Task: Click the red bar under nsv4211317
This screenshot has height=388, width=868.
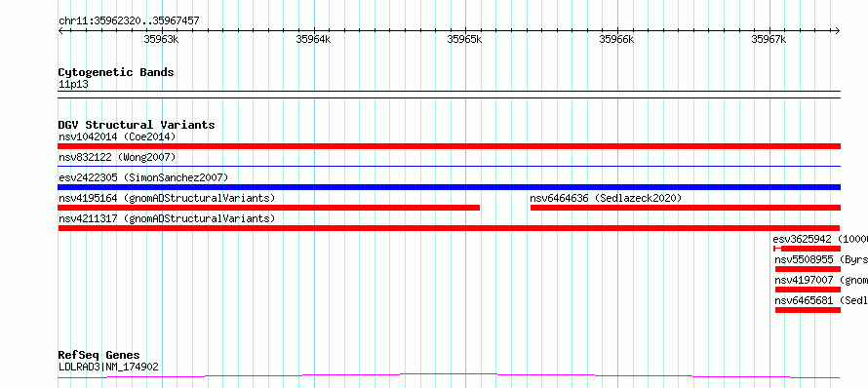Action: coord(449,228)
